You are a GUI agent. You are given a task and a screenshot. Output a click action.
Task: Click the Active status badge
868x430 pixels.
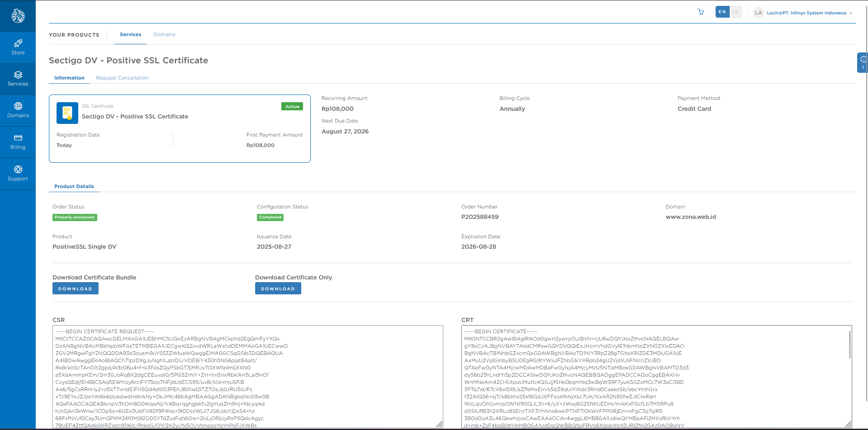[x=292, y=106]
